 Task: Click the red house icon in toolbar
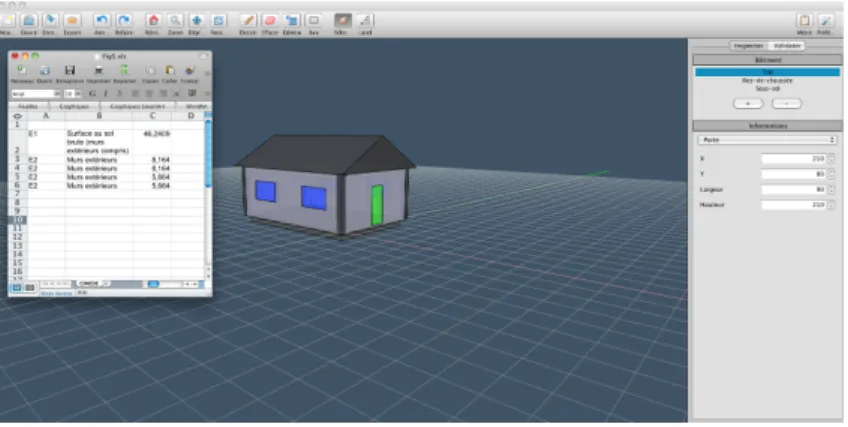tap(153, 21)
